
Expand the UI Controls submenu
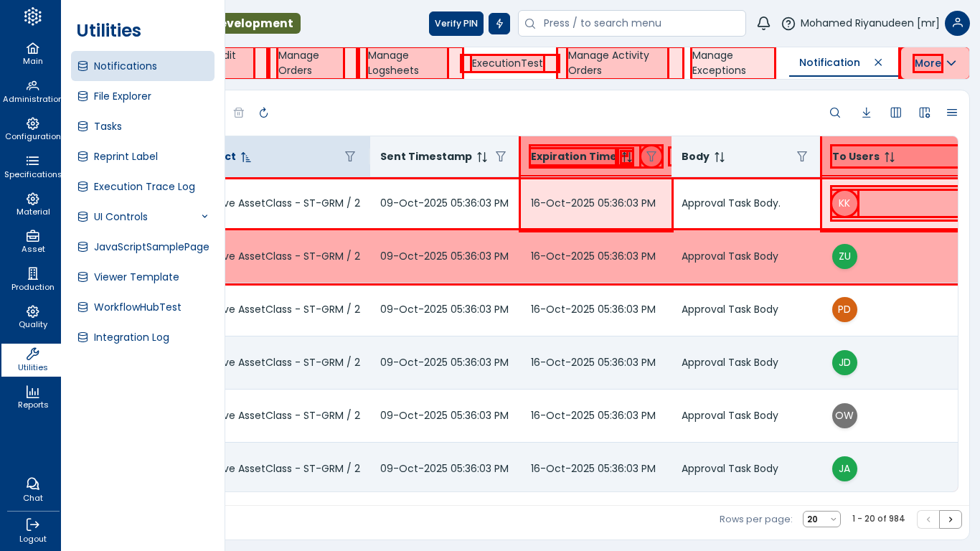pos(204,217)
